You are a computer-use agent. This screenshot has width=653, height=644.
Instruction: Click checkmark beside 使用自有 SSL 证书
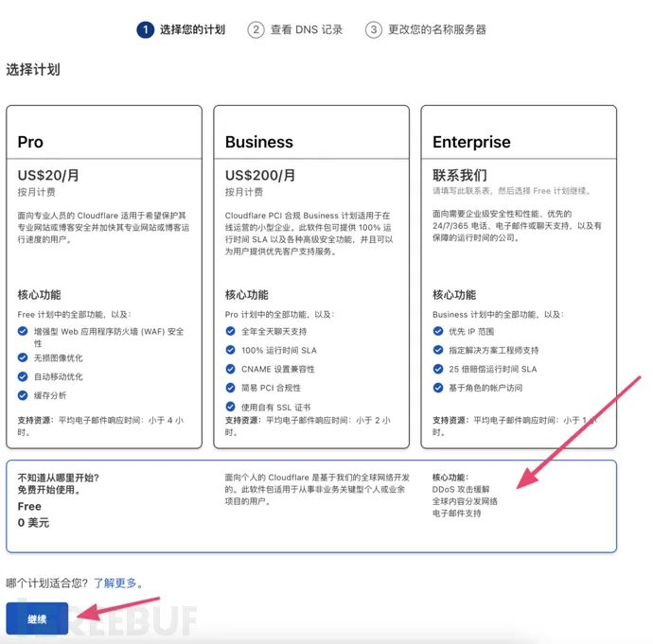coord(230,406)
